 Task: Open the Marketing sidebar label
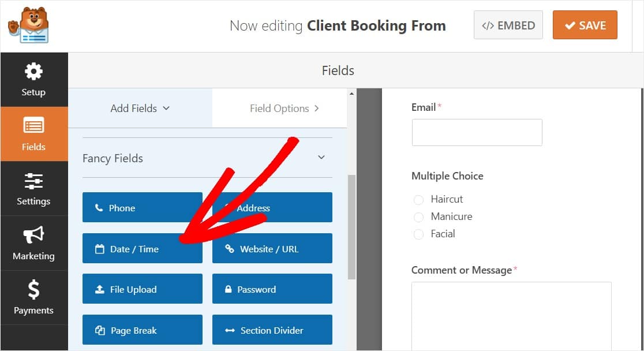point(33,256)
